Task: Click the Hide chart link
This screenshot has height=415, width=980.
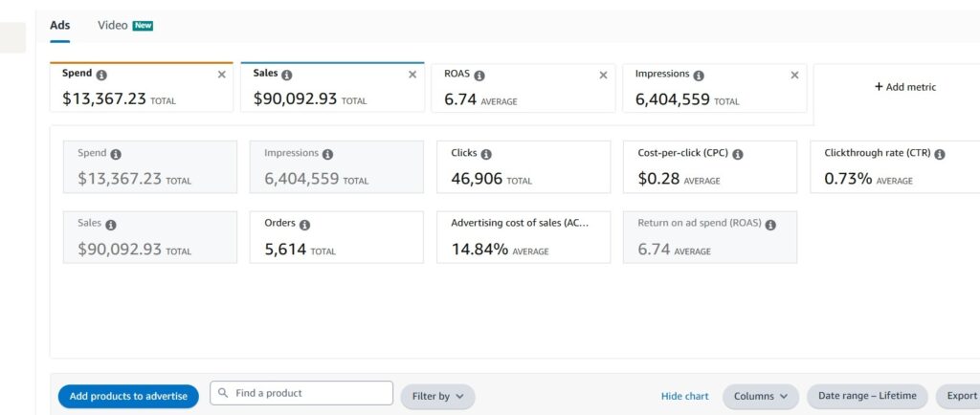Action: coord(684,396)
